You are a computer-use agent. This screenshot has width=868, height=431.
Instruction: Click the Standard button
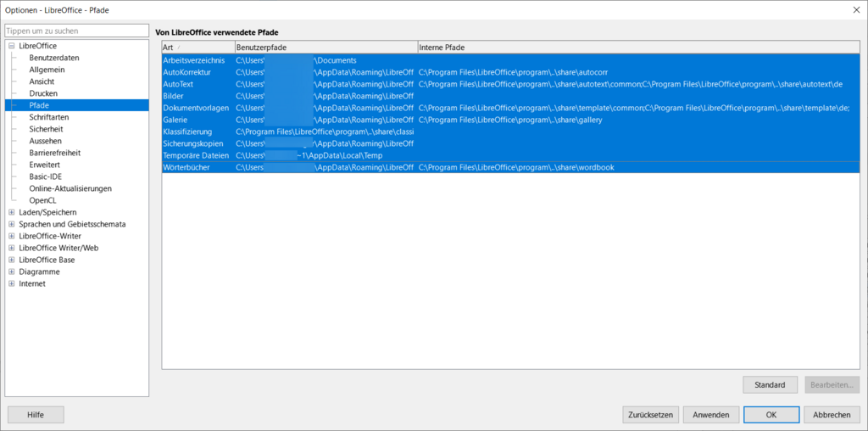point(770,384)
